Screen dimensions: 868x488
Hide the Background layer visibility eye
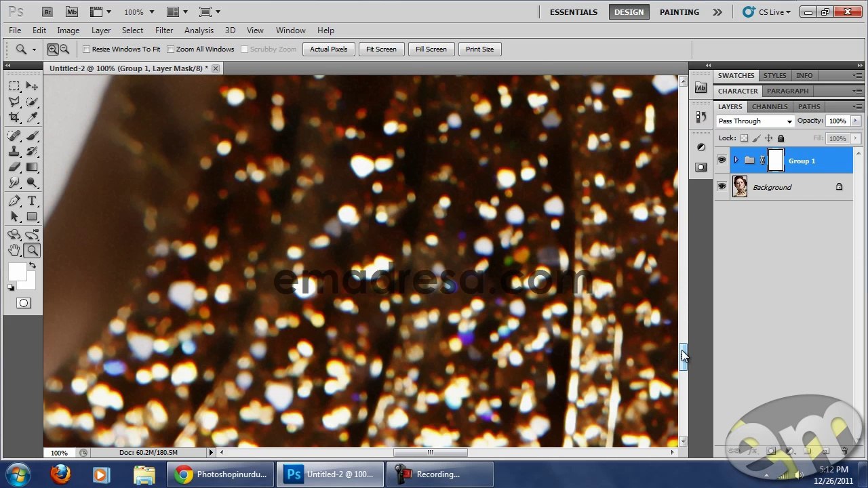click(722, 186)
